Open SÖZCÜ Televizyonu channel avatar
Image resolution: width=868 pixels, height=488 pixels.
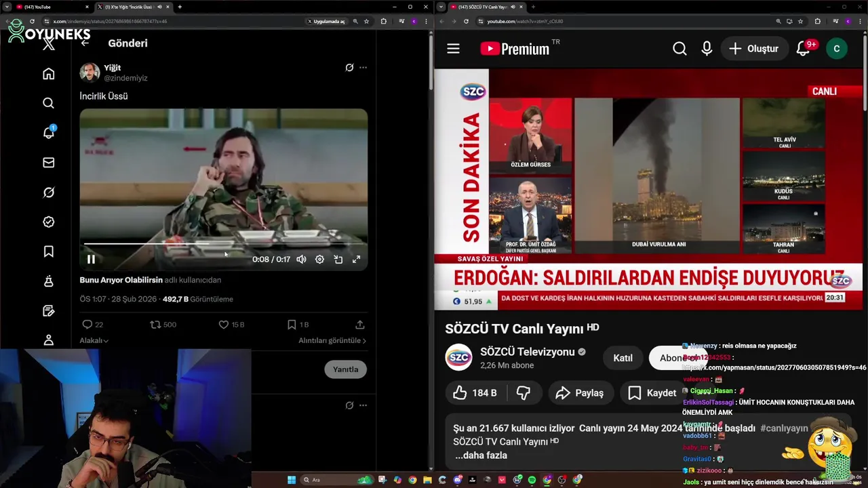(458, 357)
